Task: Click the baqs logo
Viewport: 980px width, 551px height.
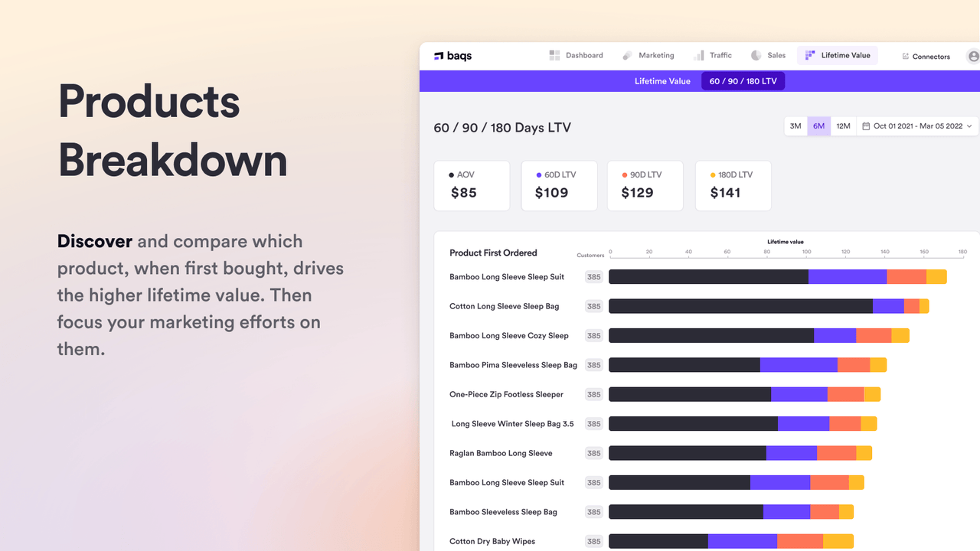Action: coord(452,56)
